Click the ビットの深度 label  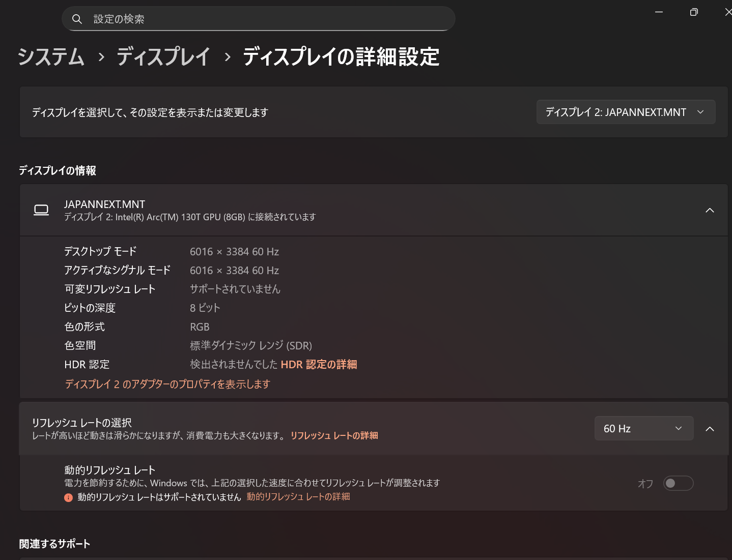coord(90,308)
